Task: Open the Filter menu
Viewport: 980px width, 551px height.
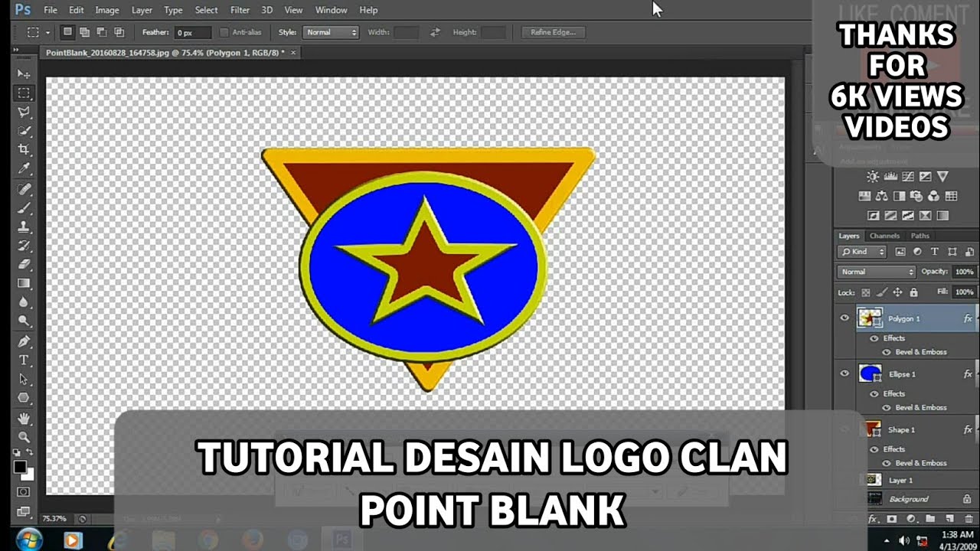Action: [x=240, y=10]
